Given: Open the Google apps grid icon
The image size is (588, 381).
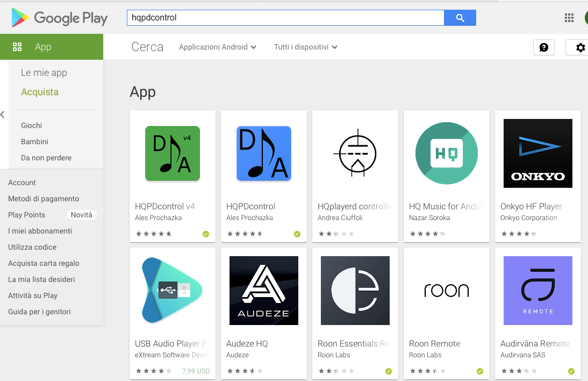Looking at the screenshot, I should (x=569, y=18).
